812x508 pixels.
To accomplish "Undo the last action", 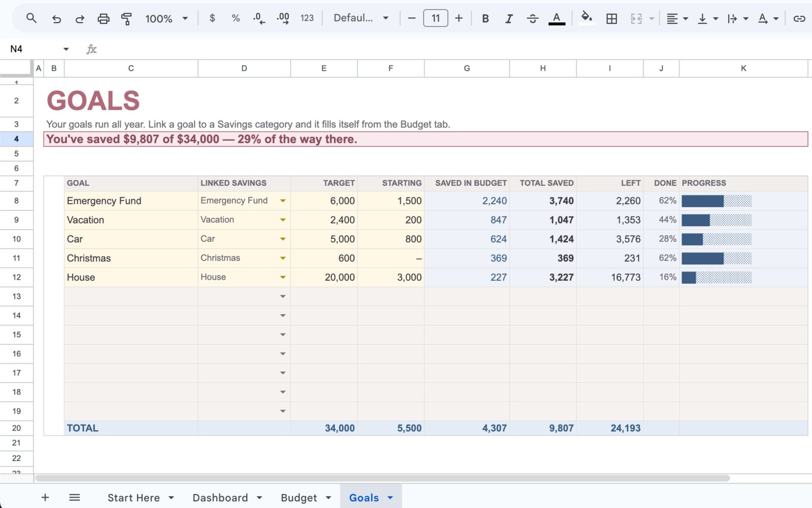I will 56,19.
